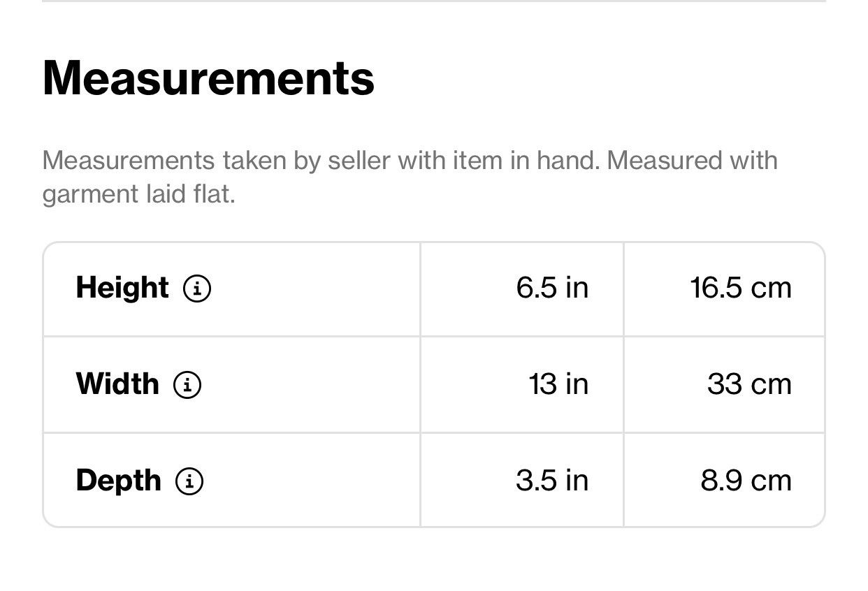Click the 33 cm width value

tap(749, 384)
